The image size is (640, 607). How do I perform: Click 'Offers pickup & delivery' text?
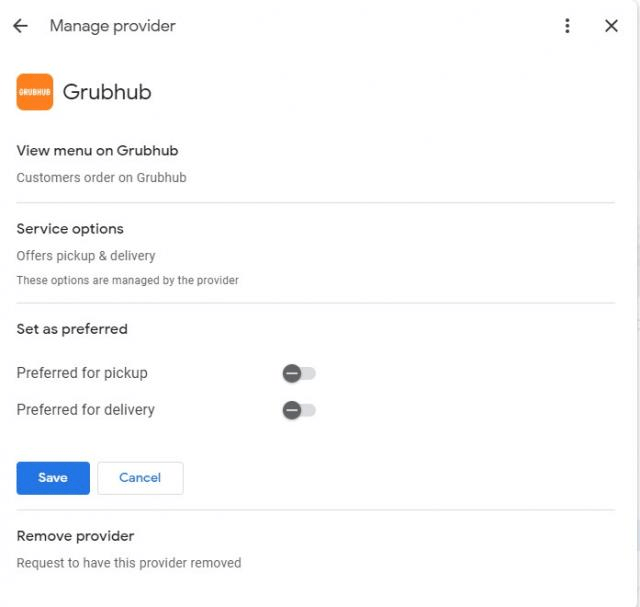point(86,256)
